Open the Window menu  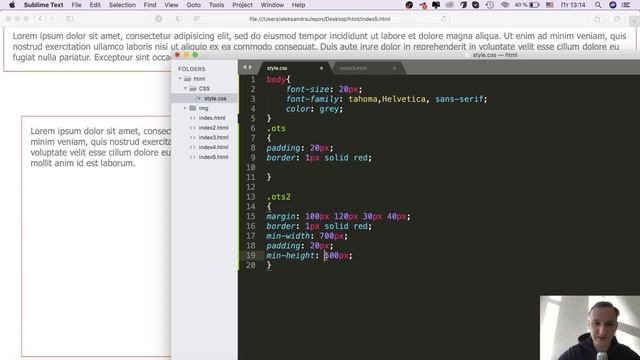coord(272,5)
